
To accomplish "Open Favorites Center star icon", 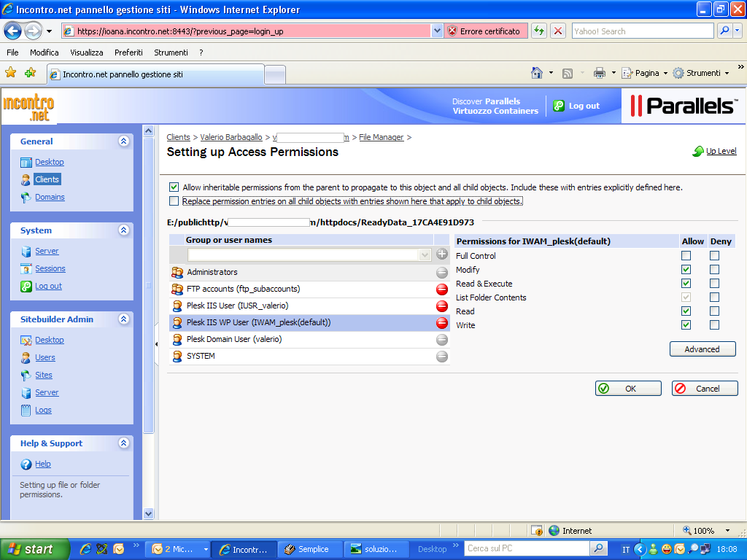I will tap(10, 73).
